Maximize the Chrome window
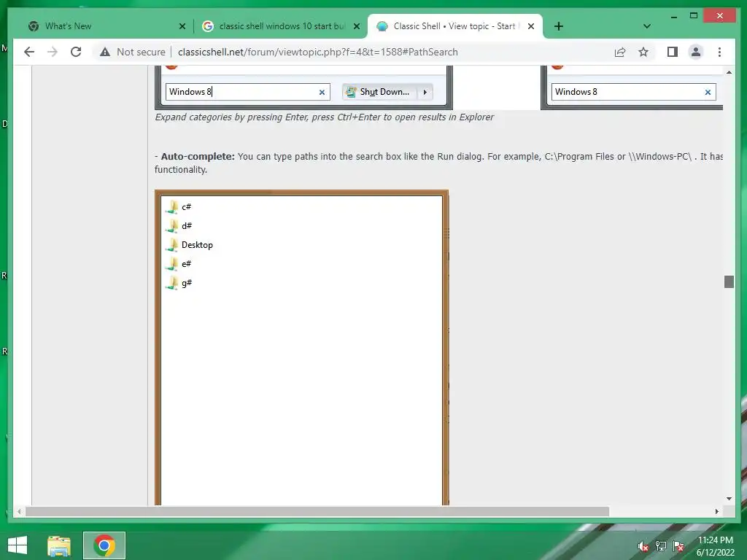 (x=694, y=16)
